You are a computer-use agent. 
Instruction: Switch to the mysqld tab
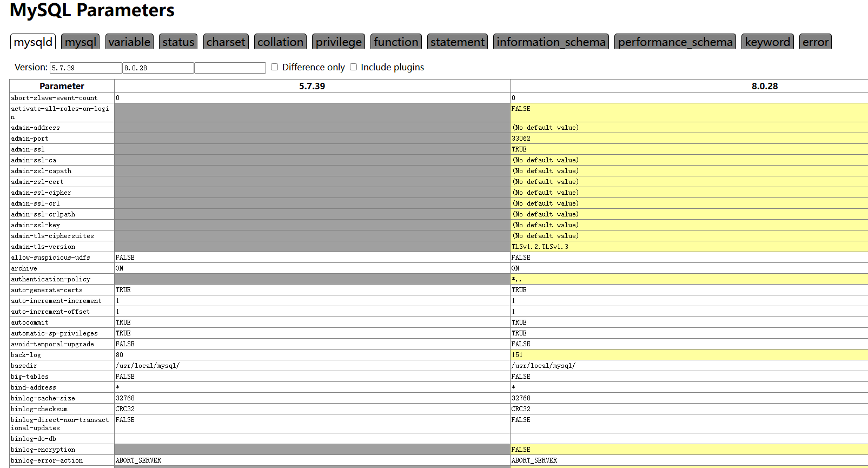click(x=33, y=42)
